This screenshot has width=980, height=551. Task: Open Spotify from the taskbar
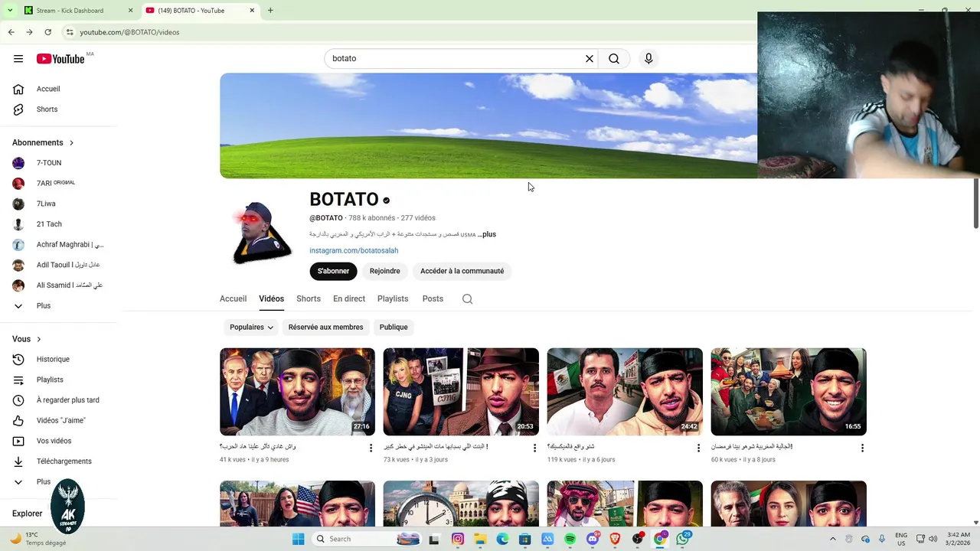(570, 539)
